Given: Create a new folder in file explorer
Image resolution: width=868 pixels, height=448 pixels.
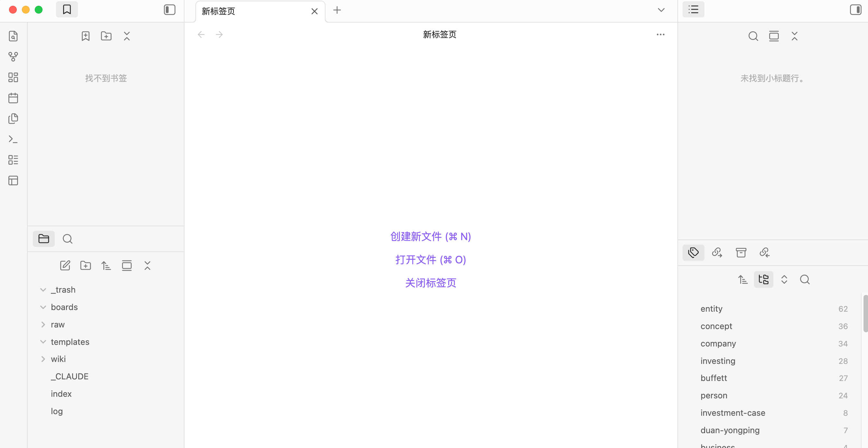Looking at the screenshot, I should coord(86,266).
